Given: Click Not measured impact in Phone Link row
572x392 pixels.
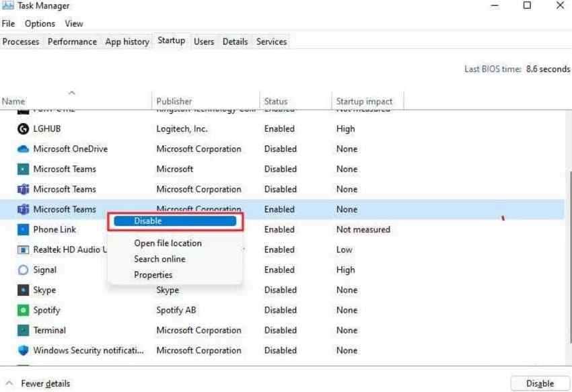Looking at the screenshot, I should point(363,229).
